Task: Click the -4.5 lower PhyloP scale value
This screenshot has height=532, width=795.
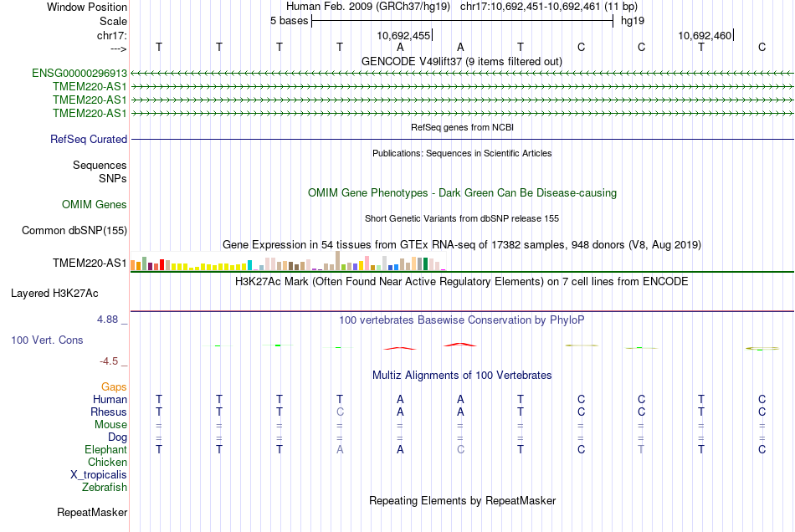Action: [109, 361]
